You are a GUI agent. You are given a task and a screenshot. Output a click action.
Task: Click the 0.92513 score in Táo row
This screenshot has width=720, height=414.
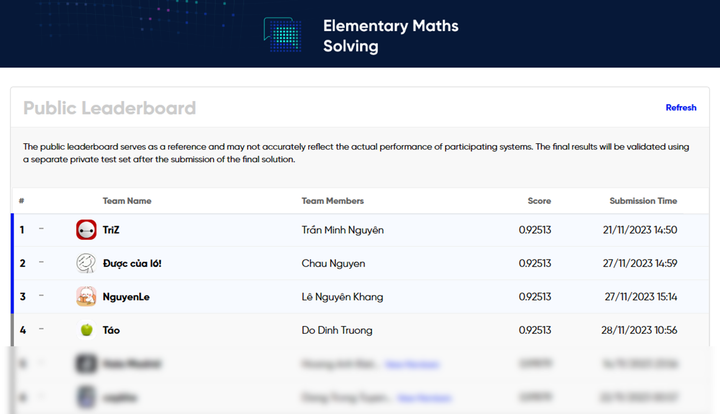click(x=534, y=330)
